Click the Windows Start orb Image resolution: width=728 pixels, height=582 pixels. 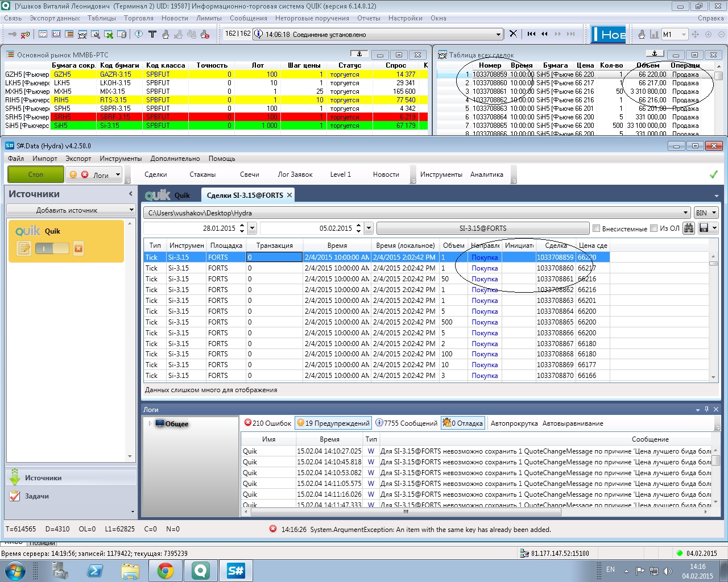pos(15,571)
